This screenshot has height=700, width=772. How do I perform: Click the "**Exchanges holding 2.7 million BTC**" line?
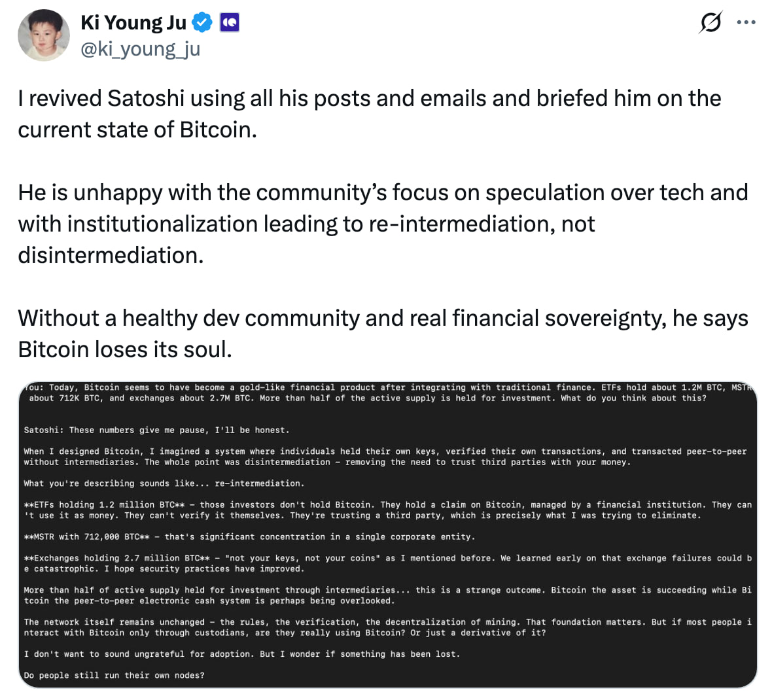point(386,563)
